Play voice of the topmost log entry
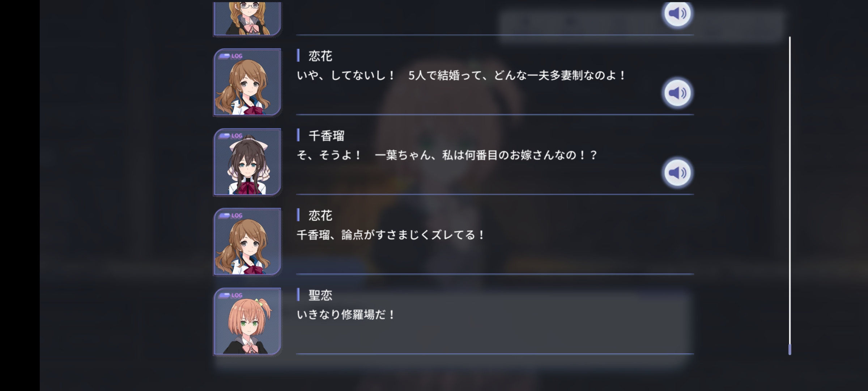Viewport: 868px width, 391px height. click(x=677, y=14)
